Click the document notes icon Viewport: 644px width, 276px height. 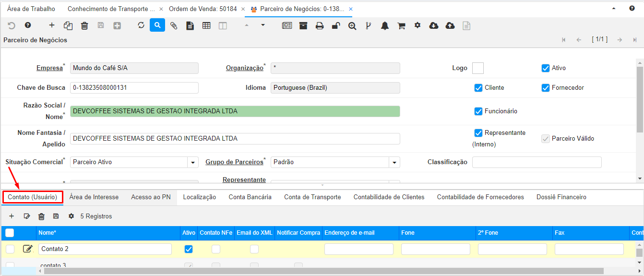(190, 25)
